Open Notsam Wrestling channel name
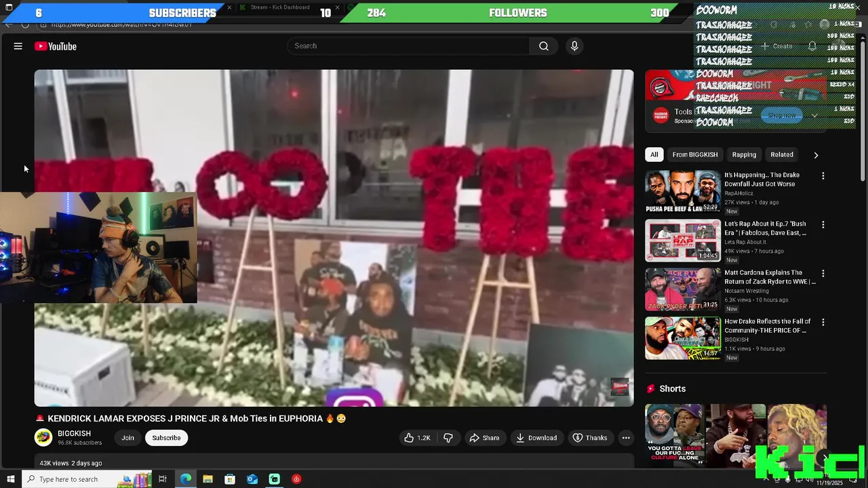Image resolution: width=868 pixels, height=488 pixels. 747,291
